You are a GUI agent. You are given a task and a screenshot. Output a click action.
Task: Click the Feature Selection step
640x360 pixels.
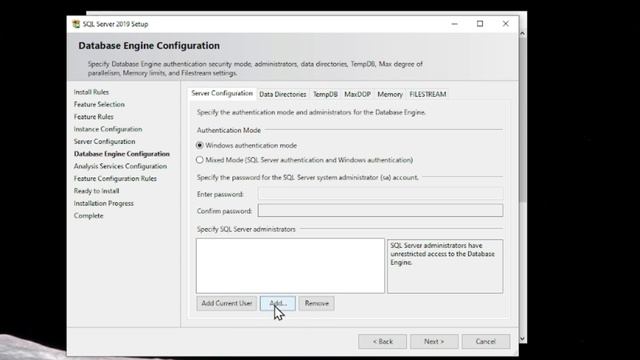pos(99,104)
